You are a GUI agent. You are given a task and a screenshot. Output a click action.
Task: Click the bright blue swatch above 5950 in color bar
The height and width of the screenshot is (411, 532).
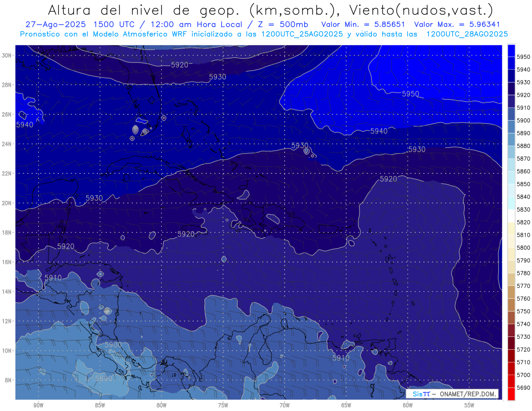pos(511,51)
